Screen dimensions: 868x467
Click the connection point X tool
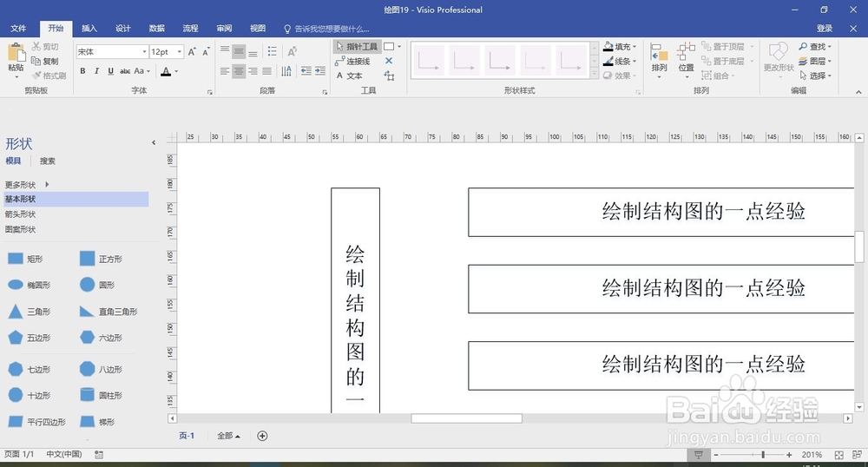coord(389,61)
